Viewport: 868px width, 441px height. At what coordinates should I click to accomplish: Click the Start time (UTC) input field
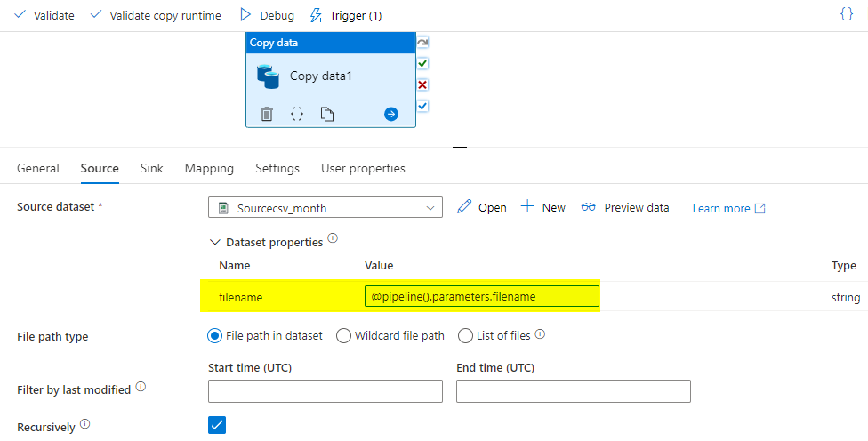click(325, 391)
